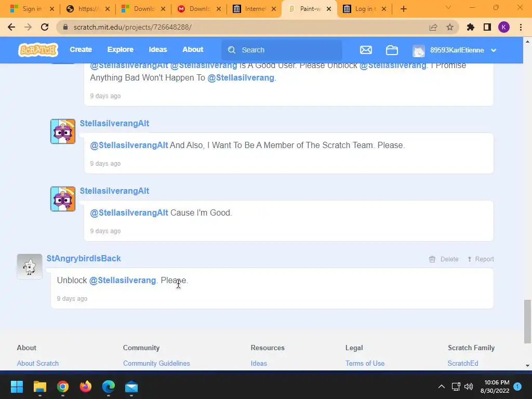
Task: Click the browser forward arrow
Action: pyautogui.click(x=28, y=27)
